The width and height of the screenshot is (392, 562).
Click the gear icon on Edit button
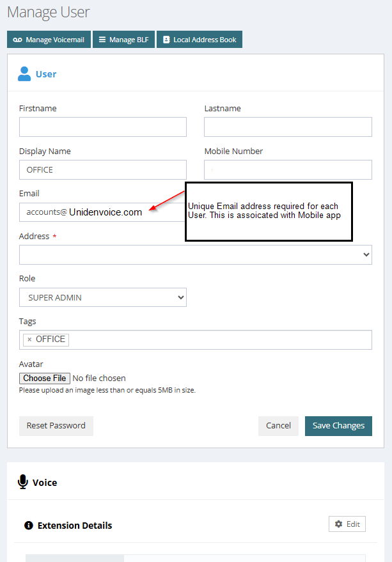(x=338, y=524)
